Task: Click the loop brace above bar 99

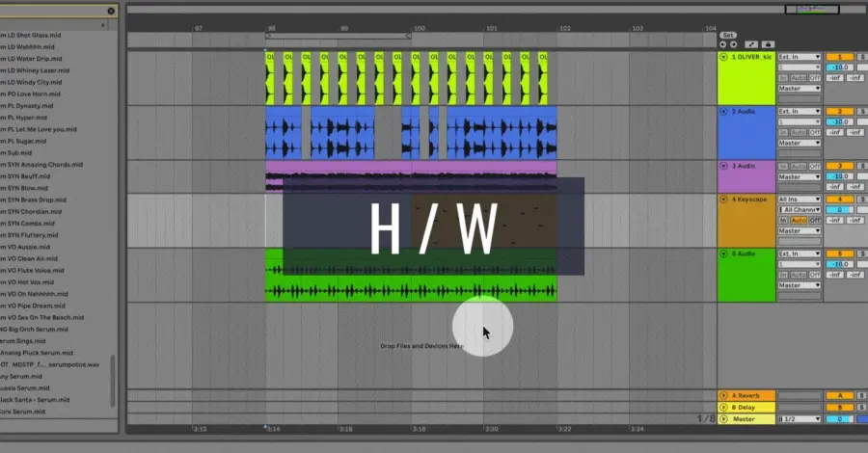Action: tap(338, 36)
